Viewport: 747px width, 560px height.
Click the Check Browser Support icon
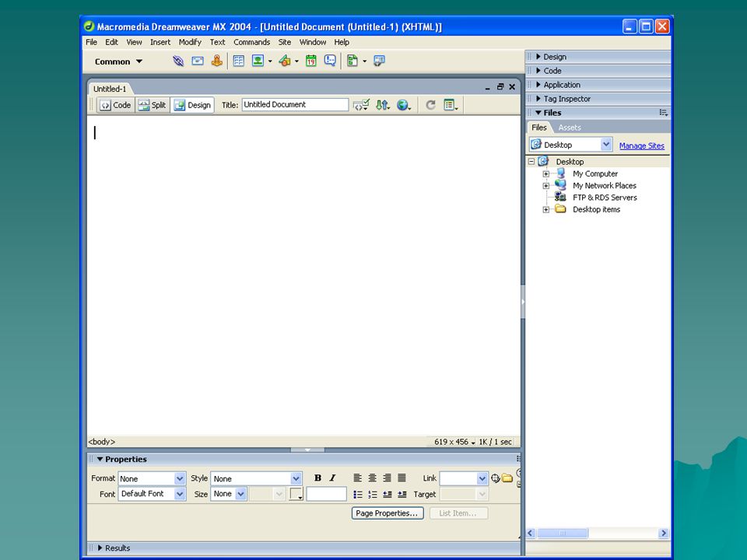click(x=361, y=105)
